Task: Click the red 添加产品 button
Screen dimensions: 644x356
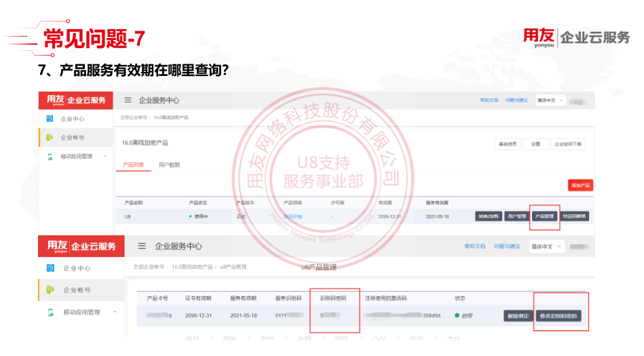Action: 581,185
